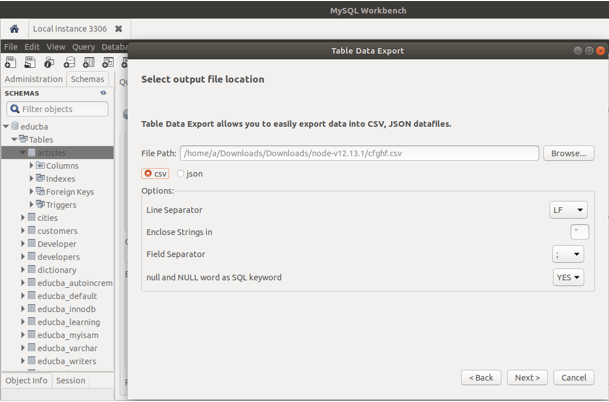Close the Local instance 3306 tab
The height and width of the screenshot is (402, 609).
[x=118, y=29]
